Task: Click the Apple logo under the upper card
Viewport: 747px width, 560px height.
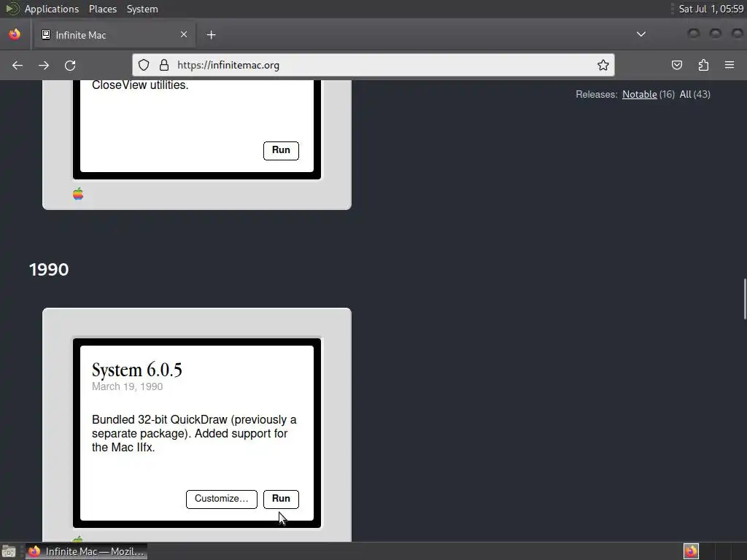Action: pyautogui.click(x=78, y=194)
